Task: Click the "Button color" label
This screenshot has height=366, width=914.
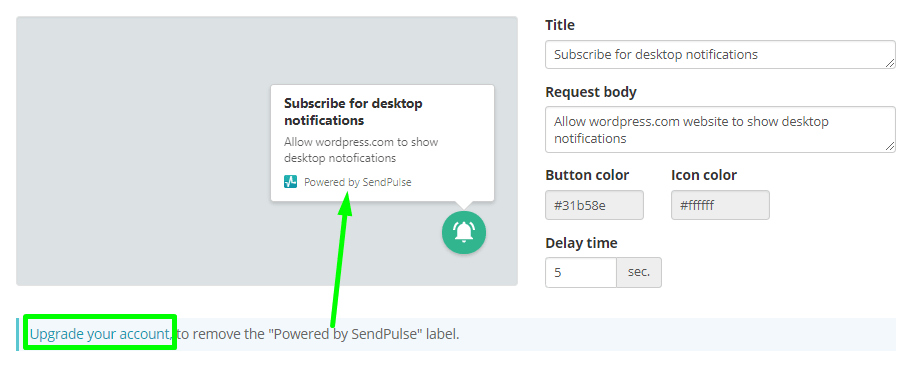Action: (x=587, y=175)
